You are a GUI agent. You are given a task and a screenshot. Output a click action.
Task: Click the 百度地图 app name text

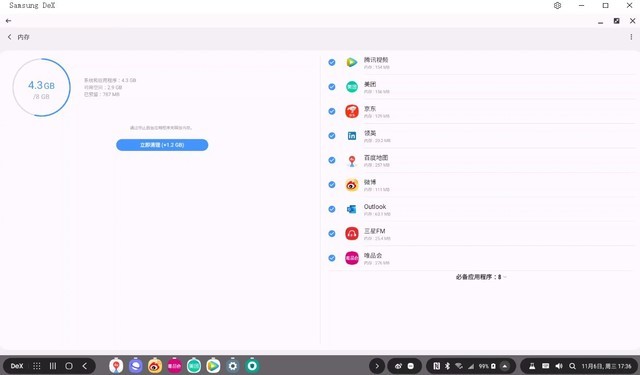point(376,158)
